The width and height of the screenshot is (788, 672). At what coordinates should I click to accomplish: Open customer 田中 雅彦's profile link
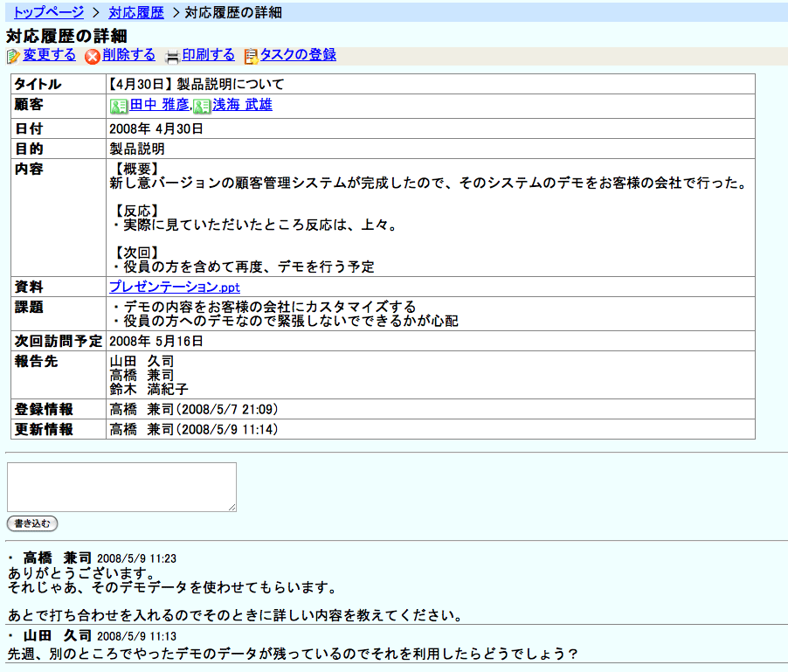point(159,105)
